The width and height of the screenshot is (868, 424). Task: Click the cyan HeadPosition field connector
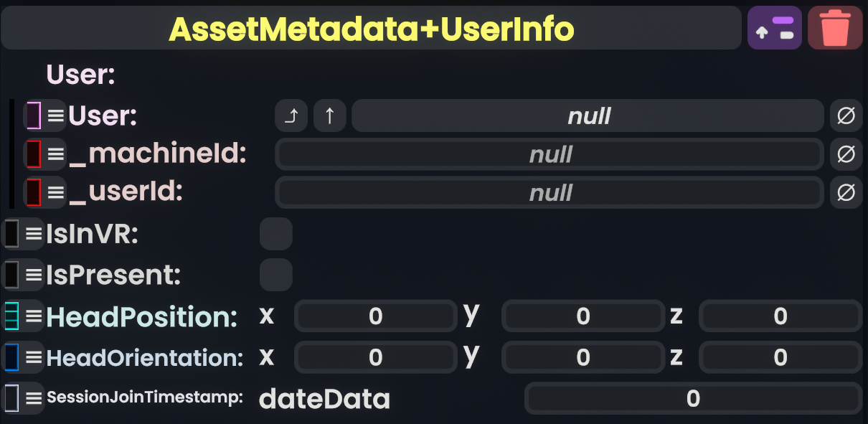[x=11, y=316]
